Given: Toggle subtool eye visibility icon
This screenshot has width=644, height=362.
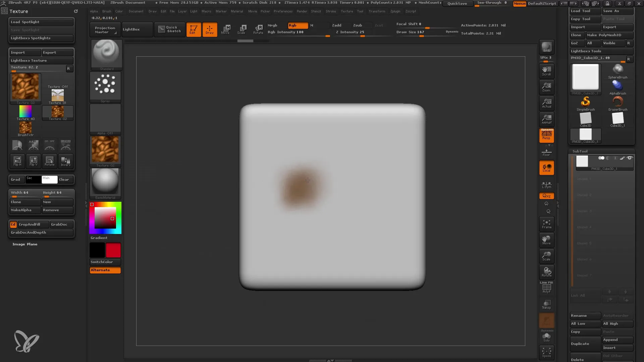Looking at the screenshot, I should (630, 158).
